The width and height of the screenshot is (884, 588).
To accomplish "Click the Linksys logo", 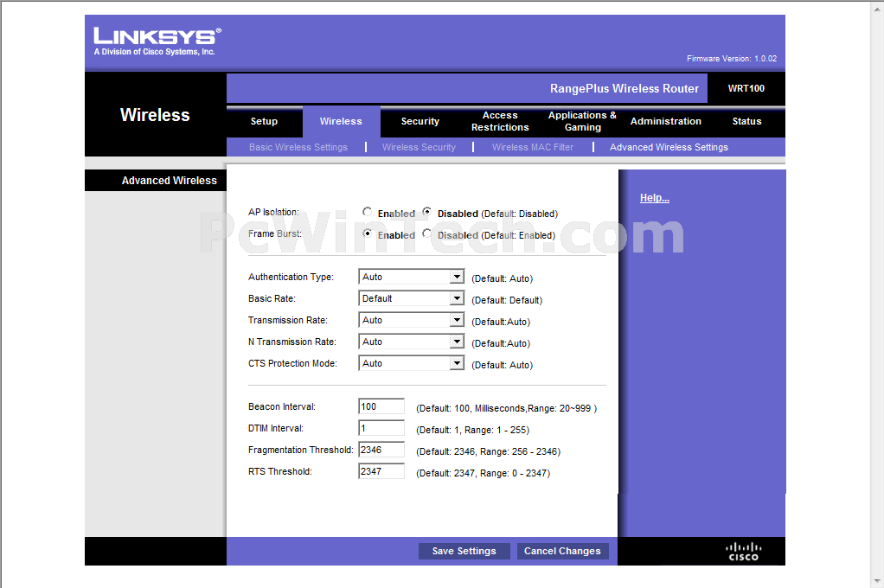I will click(x=157, y=42).
